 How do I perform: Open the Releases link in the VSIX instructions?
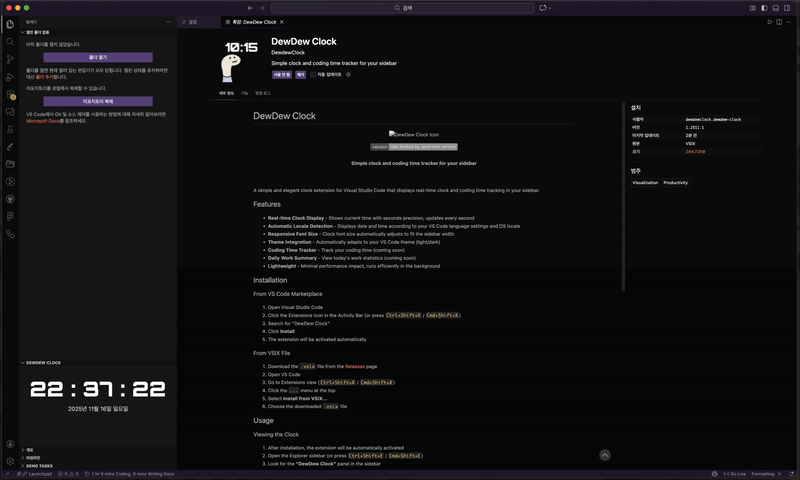[x=355, y=366]
